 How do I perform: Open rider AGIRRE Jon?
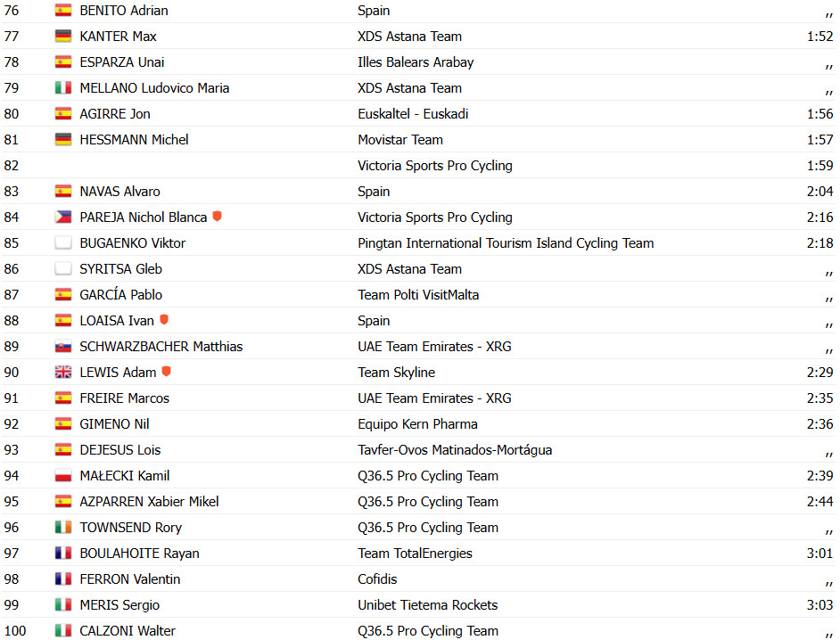pos(115,113)
